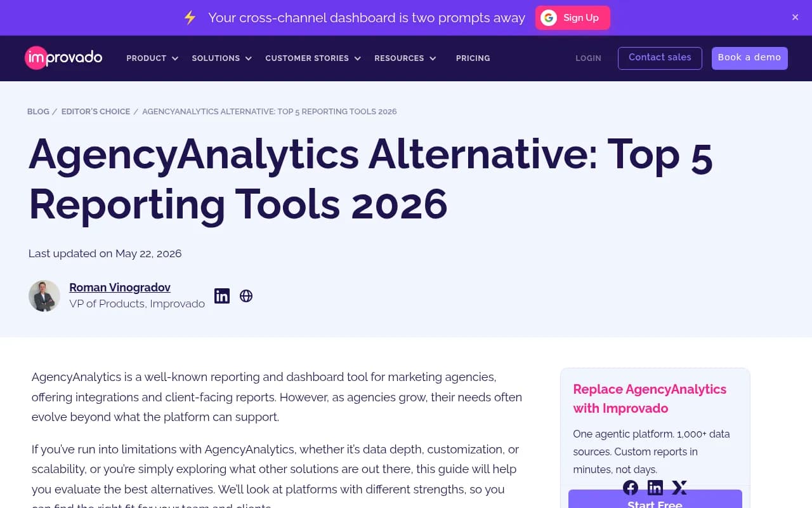The width and height of the screenshot is (812, 508).
Task: Open the Blog breadcrumb link
Action: pyautogui.click(x=38, y=112)
